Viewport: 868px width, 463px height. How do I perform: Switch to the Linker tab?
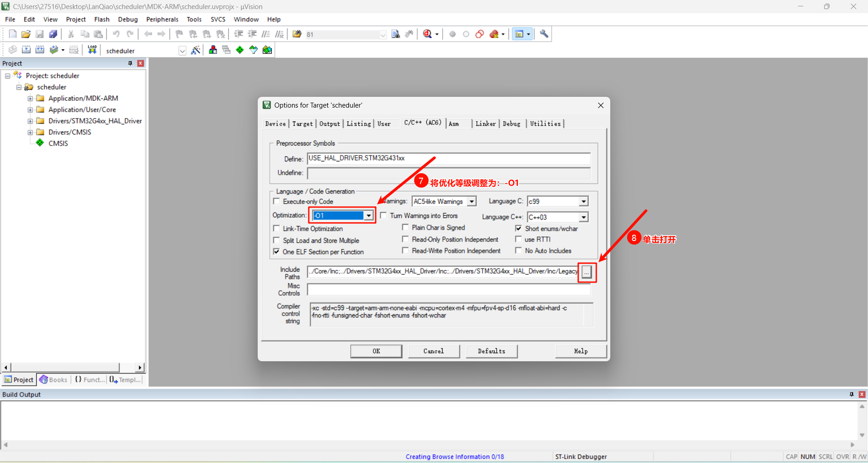tap(486, 123)
